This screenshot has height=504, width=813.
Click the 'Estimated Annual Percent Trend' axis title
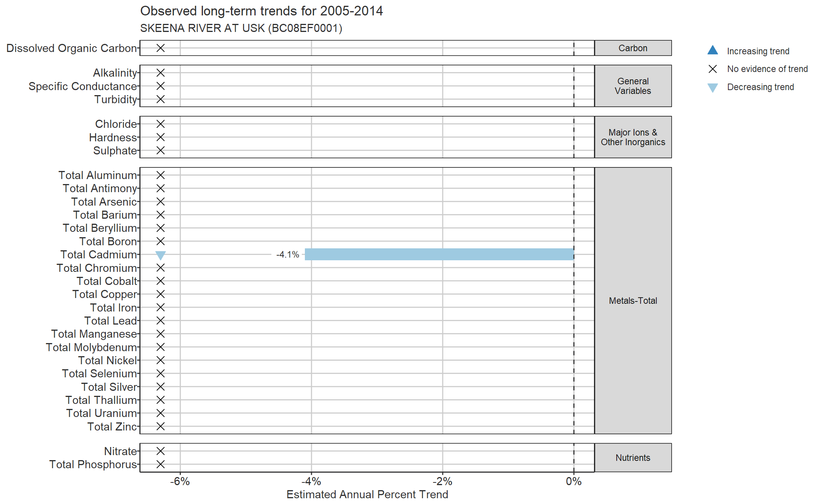click(367, 495)
